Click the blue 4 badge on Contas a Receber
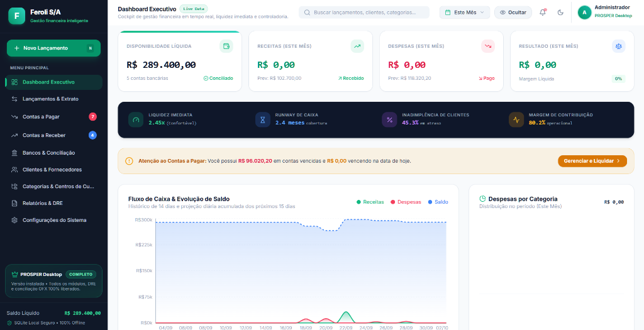 tap(93, 135)
